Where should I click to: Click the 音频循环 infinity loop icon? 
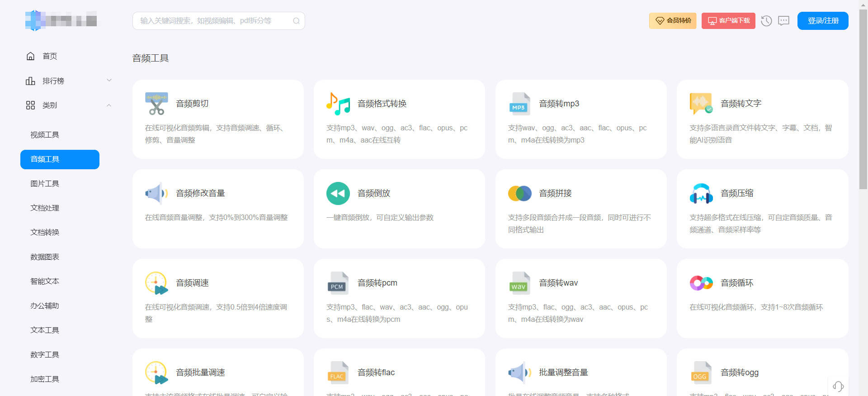pyautogui.click(x=701, y=283)
